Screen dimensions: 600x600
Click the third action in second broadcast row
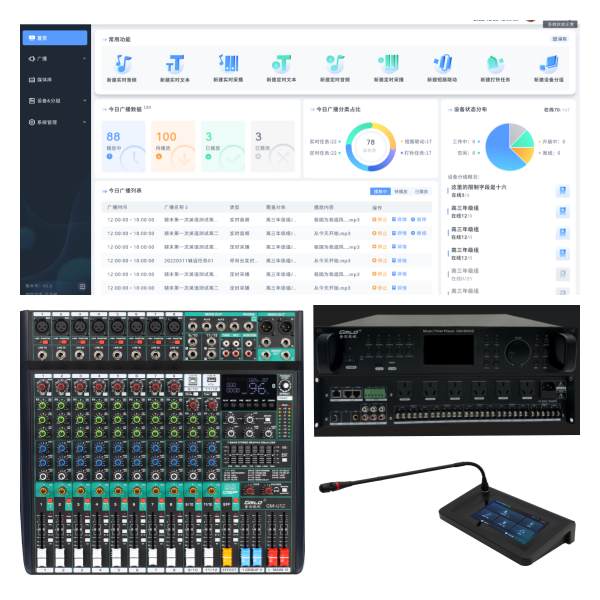tap(419, 233)
